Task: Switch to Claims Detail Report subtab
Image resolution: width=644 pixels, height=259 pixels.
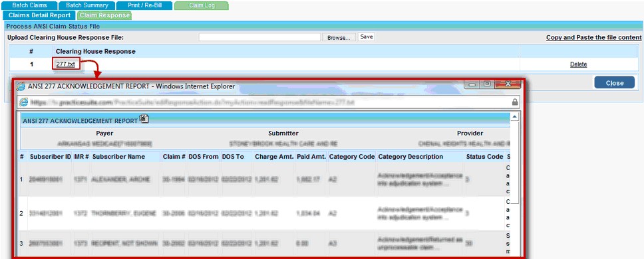Action: (x=39, y=15)
